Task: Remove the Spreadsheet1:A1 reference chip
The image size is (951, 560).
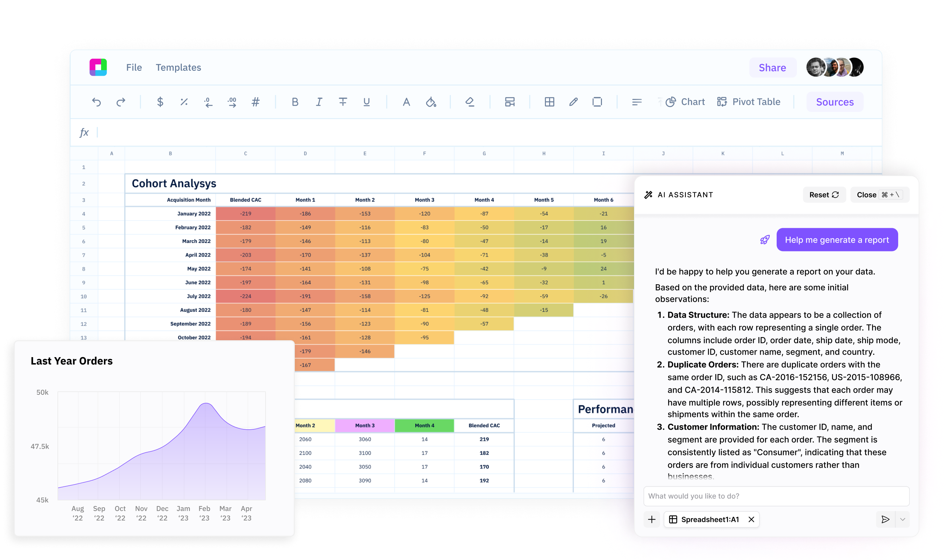Action: pos(751,519)
